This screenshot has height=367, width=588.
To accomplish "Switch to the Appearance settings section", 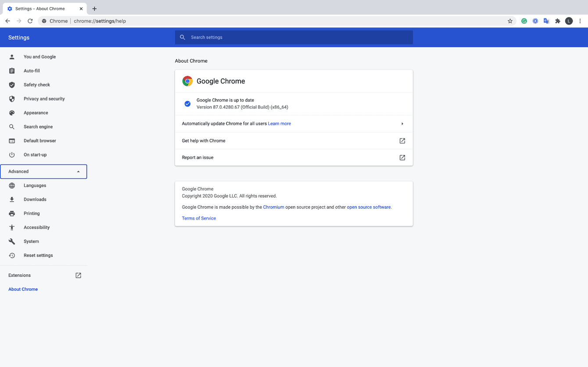I will tap(36, 113).
